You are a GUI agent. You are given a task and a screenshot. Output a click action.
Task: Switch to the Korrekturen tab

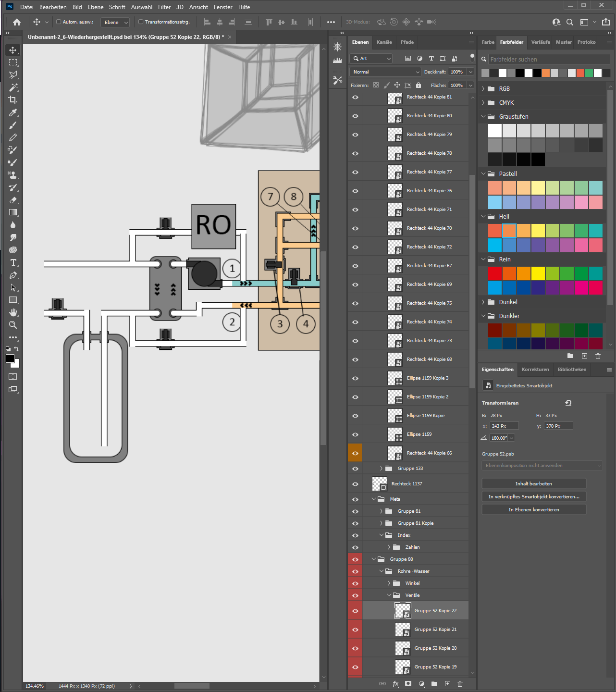pyautogui.click(x=535, y=370)
